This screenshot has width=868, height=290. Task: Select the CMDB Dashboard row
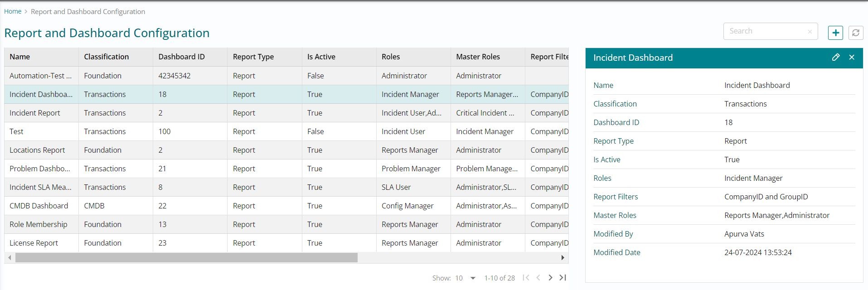click(x=39, y=206)
